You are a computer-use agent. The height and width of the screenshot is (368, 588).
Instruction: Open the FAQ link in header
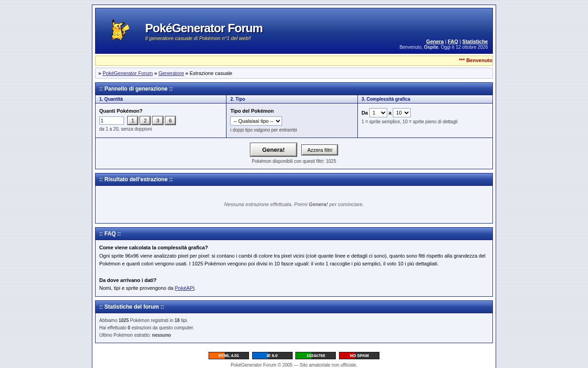click(x=453, y=41)
